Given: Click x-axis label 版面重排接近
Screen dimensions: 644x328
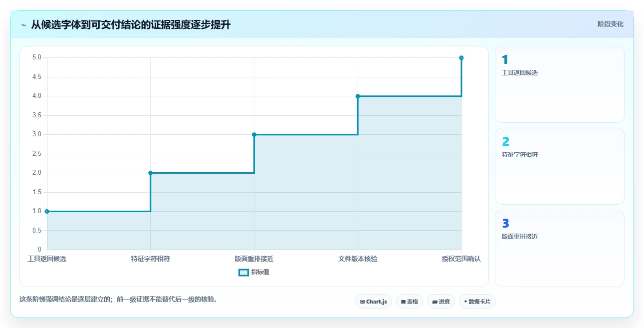Looking at the screenshot, I should tap(254, 259).
